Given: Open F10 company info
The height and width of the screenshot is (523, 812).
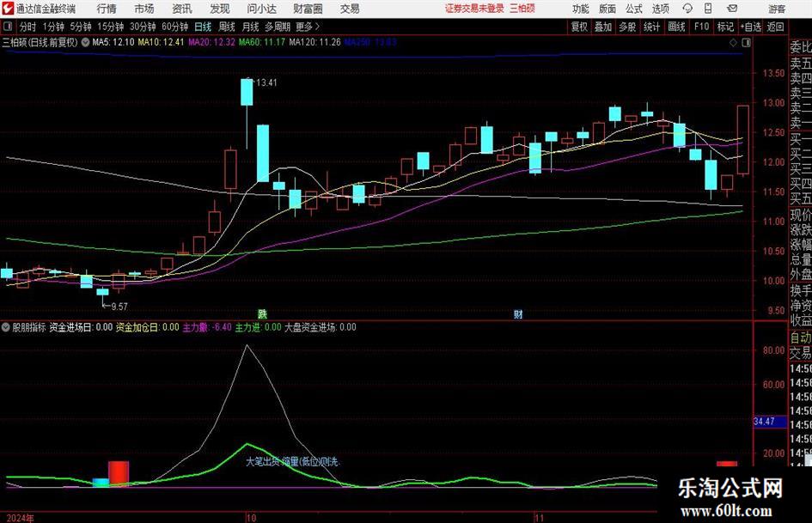Looking at the screenshot, I should [x=701, y=27].
